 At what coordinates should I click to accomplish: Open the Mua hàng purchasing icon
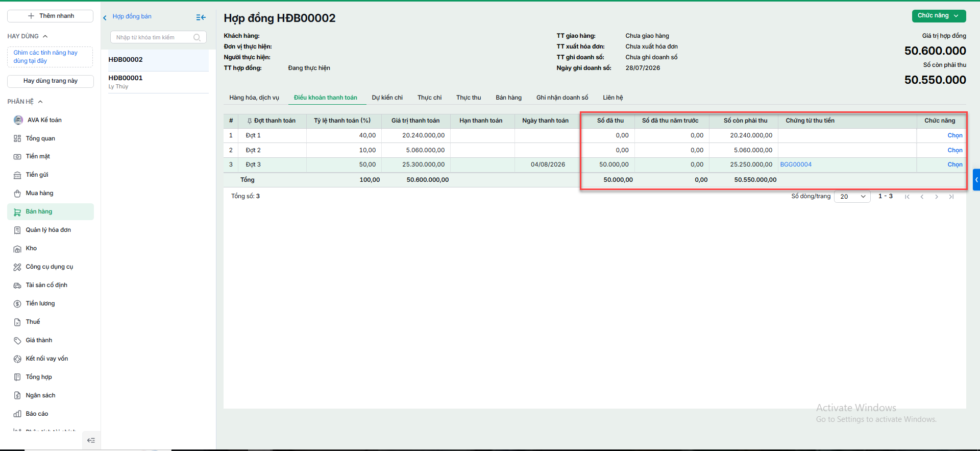(17, 194)
